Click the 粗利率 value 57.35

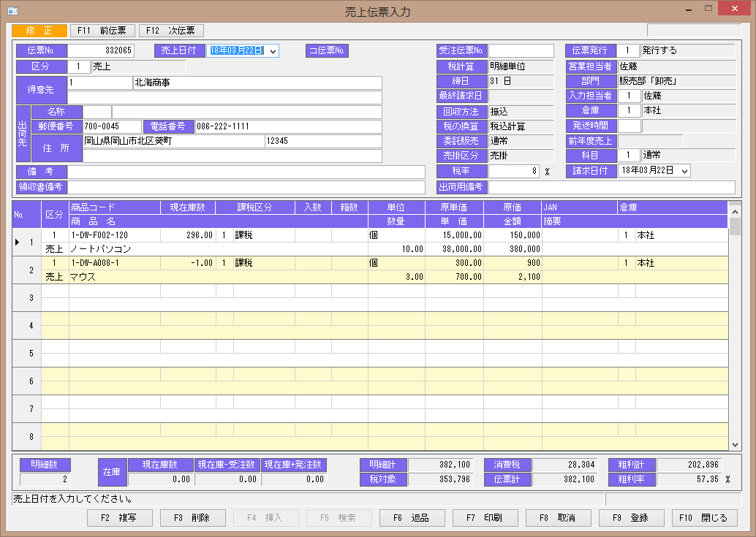tap(689, 480)
